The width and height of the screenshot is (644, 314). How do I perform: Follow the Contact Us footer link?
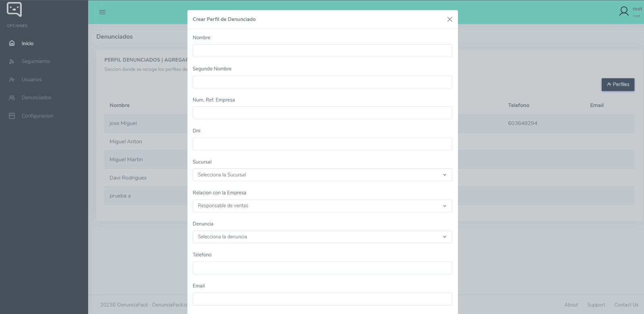click(626, 305)
